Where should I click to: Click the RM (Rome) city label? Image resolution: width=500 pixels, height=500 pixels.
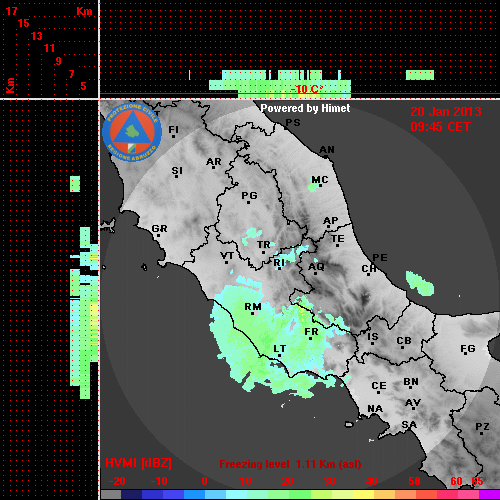point(253,307)
